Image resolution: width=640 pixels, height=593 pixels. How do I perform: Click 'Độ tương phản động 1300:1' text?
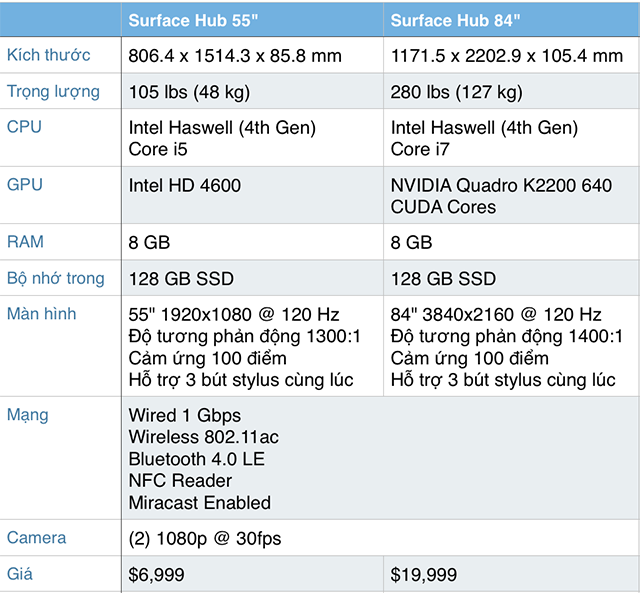click(244, 337)
